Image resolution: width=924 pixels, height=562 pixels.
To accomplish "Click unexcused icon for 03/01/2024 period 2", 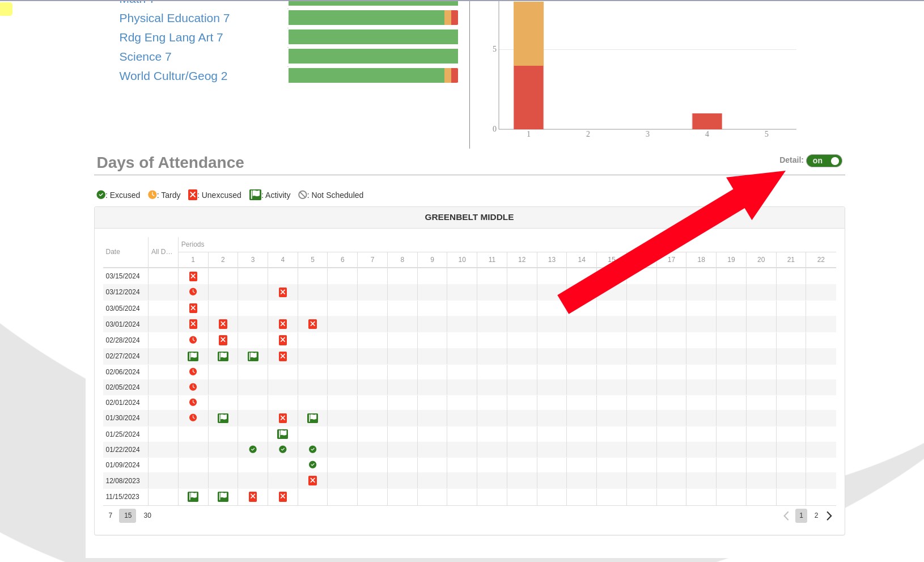I will [x=223, y=324].
